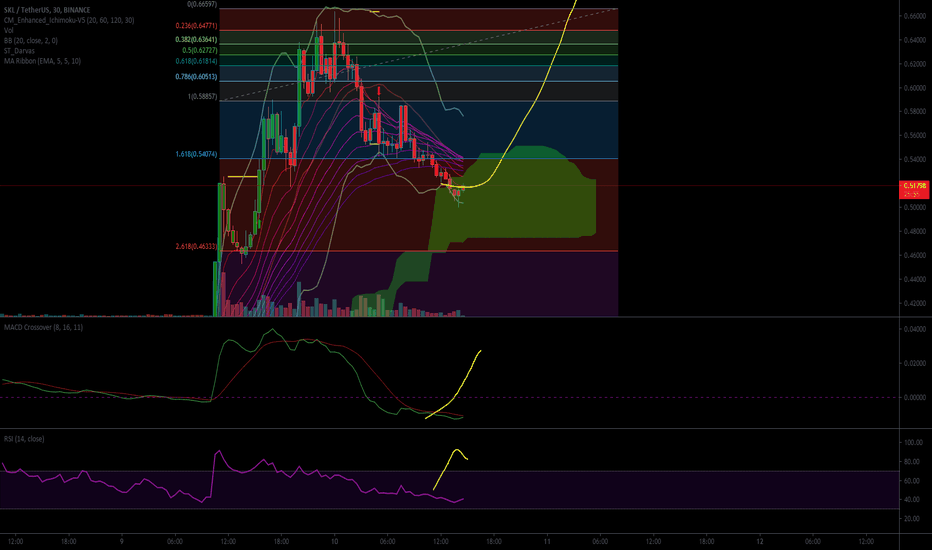Click the Fibonacci 2.618(0.46333) level label
The height and width of the screenshot is (550, 932).
coord(196,246)
